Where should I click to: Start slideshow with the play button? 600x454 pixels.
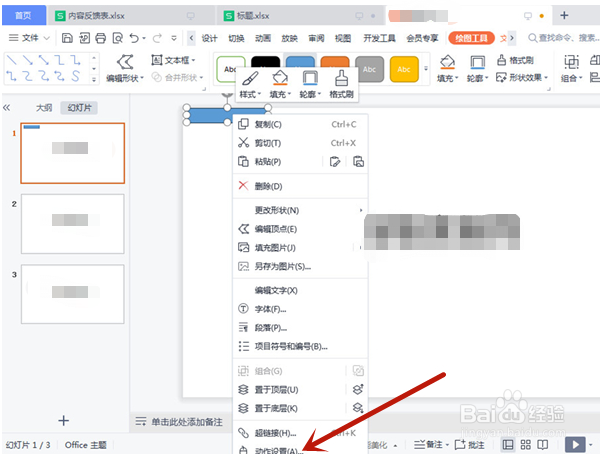(575, 445)
